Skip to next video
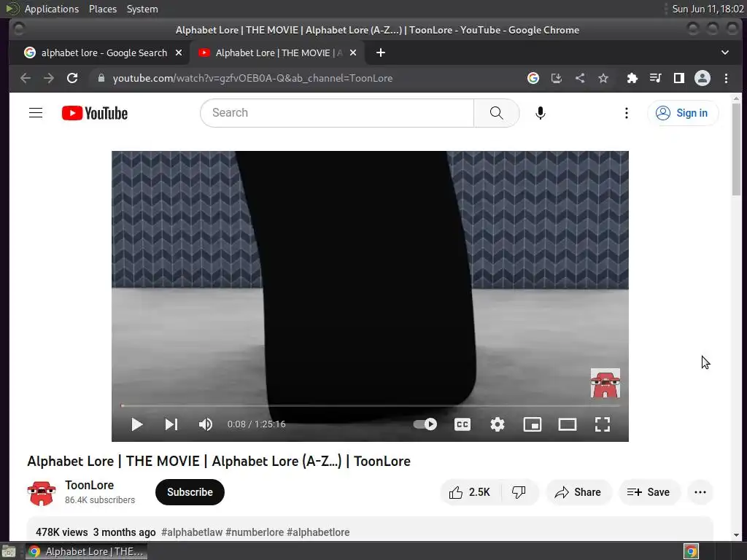 coord(171,424)
